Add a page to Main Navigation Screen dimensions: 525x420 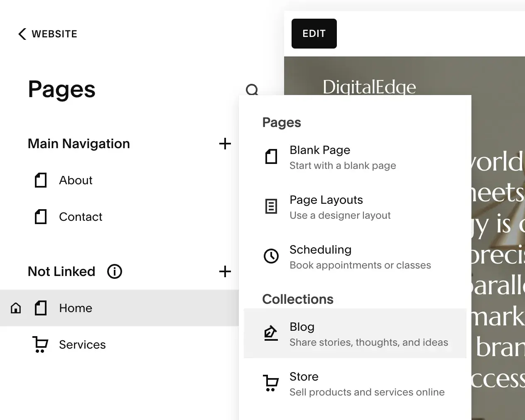click(x=225, y=144)
